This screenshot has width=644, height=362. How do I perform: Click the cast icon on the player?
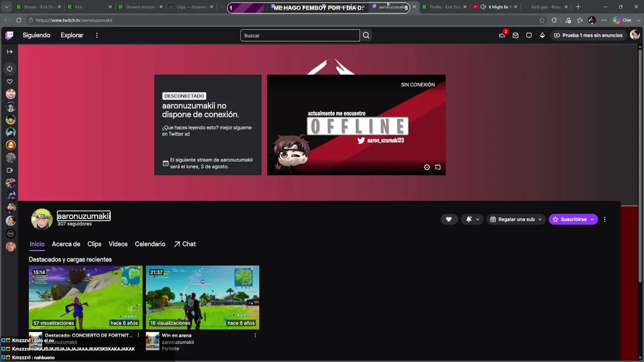point(438,167)
